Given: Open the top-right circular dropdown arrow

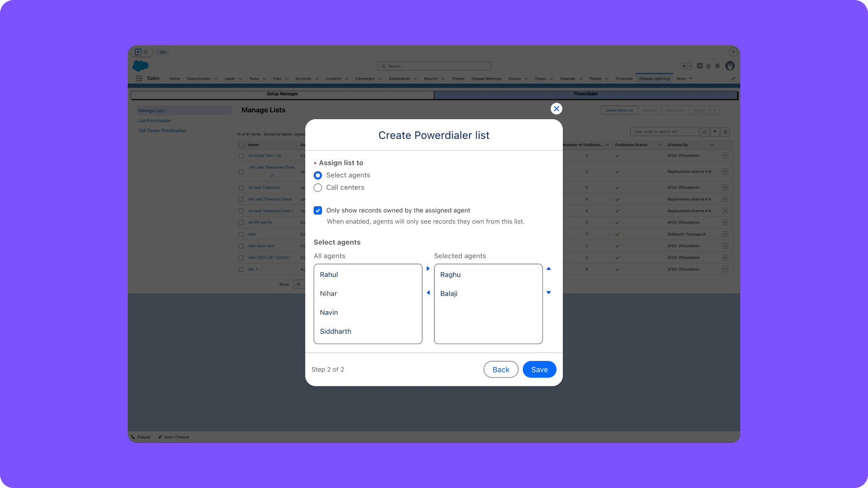Looking at the screenshot, I should (733, 52).
